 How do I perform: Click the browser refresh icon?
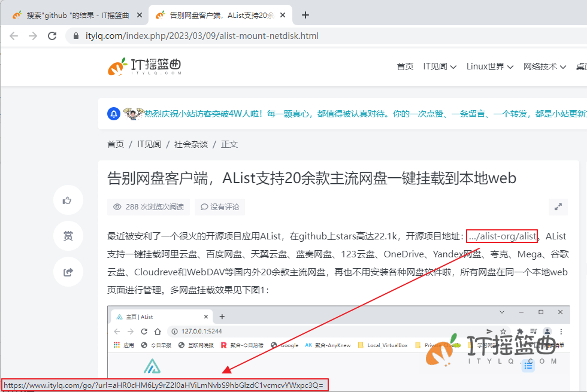[52, 35]
